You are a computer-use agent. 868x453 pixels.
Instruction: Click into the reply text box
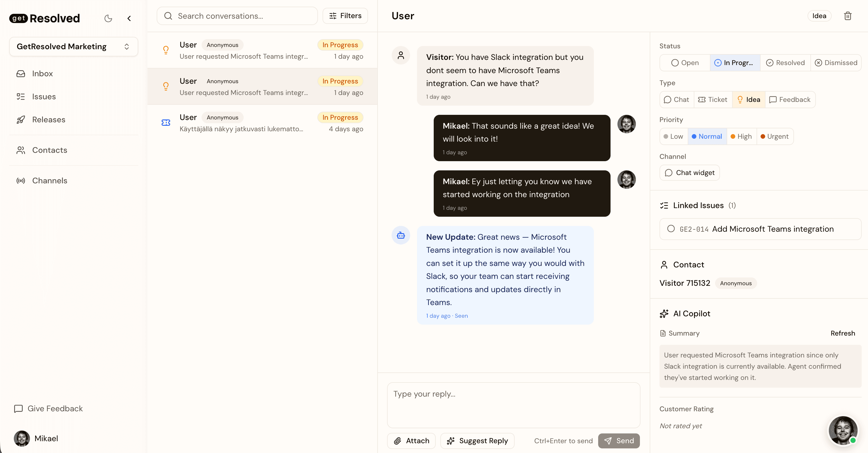pos(513,405)
